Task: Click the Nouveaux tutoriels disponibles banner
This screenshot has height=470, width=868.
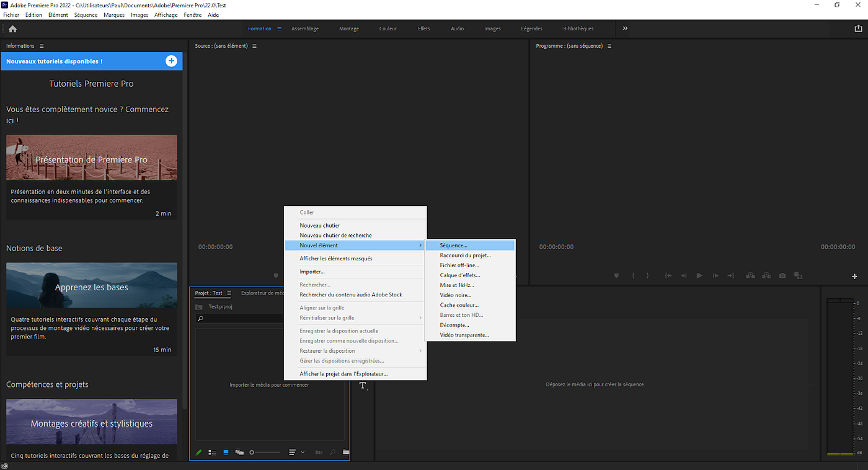Action: [x=92, y=61]
